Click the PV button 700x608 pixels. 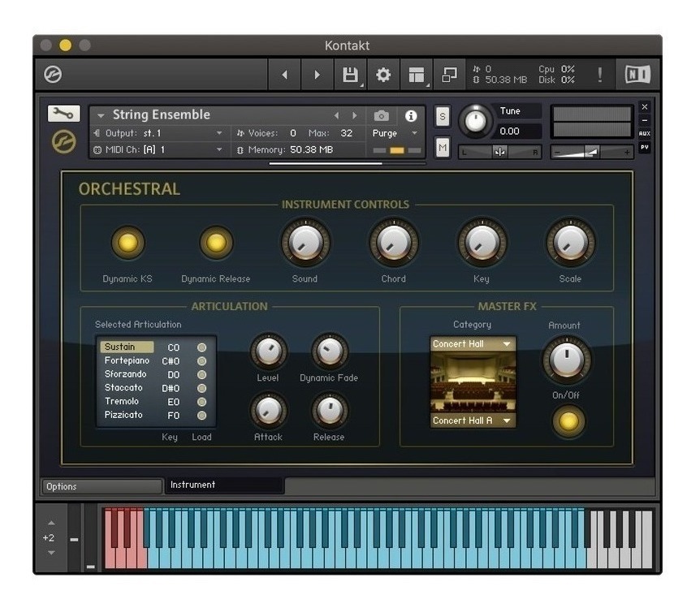tap(644, 147)
